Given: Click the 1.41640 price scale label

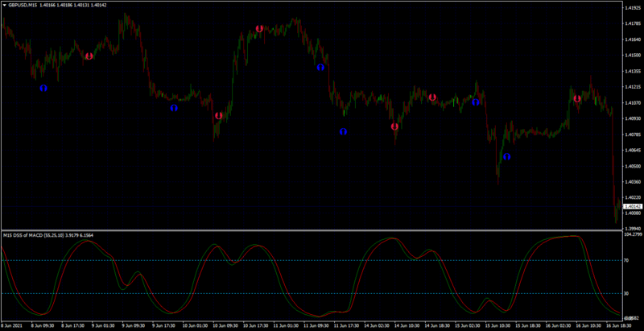Looking at the screenshot, I should coord(633,39).
